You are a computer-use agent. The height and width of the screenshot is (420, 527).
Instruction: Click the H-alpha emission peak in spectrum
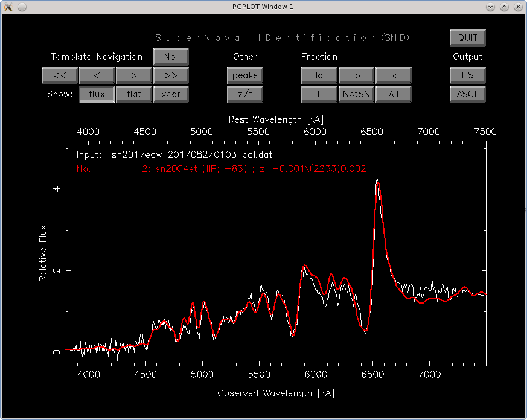pyautogui.click(x=377, y=180)
